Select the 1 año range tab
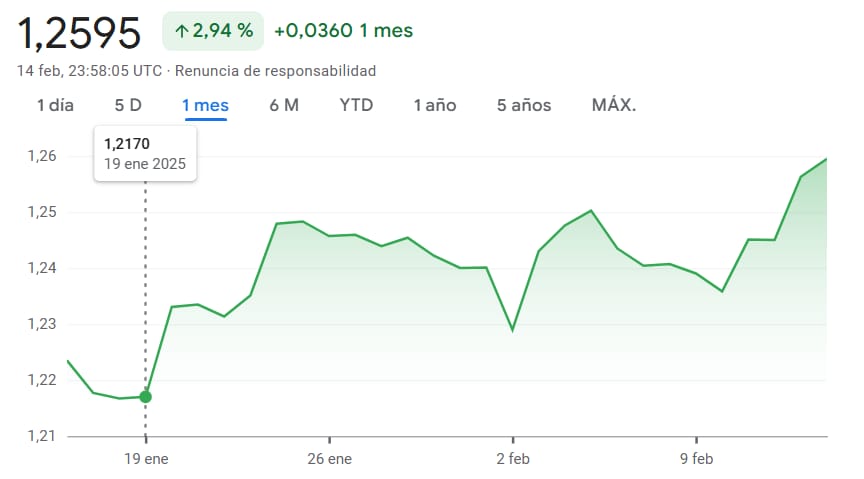Image resolution: width=864 pixels, height=479 pixels. tap(435, 105)
